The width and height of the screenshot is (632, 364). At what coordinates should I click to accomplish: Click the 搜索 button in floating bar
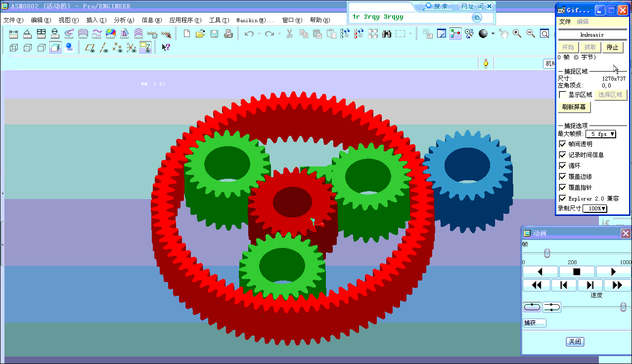click(437, 6)
